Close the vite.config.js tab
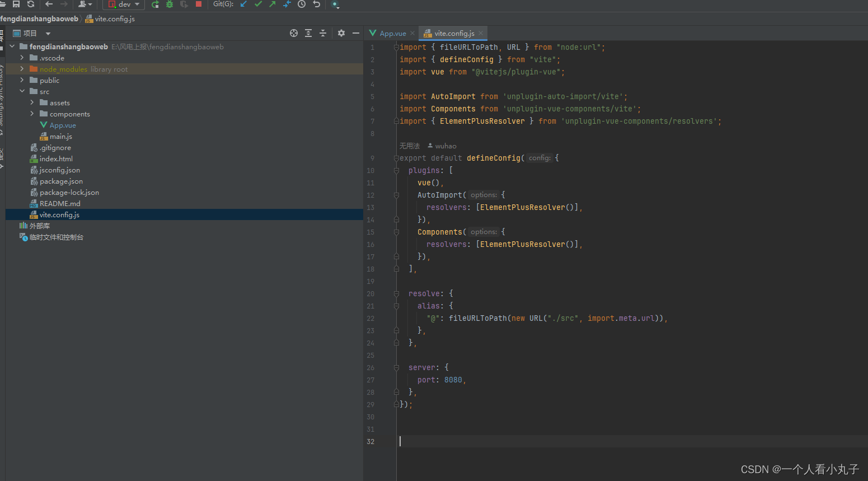 [x=481, y=33]
